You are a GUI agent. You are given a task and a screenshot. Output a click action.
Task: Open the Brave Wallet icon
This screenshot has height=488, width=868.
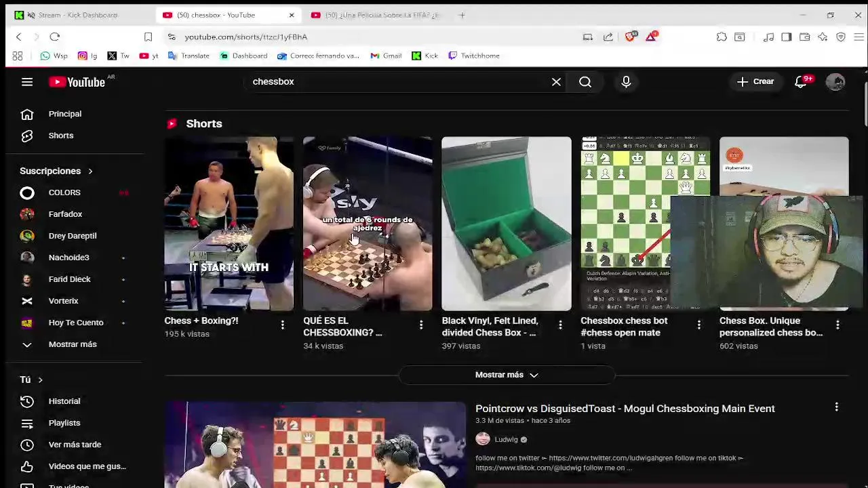804,37
